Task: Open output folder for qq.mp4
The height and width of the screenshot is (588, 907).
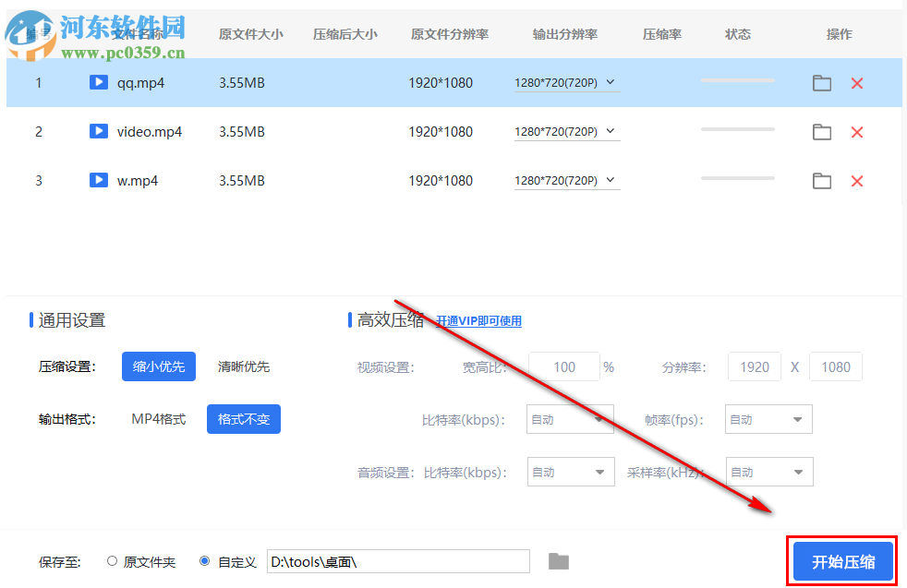Action: point(822,82)
